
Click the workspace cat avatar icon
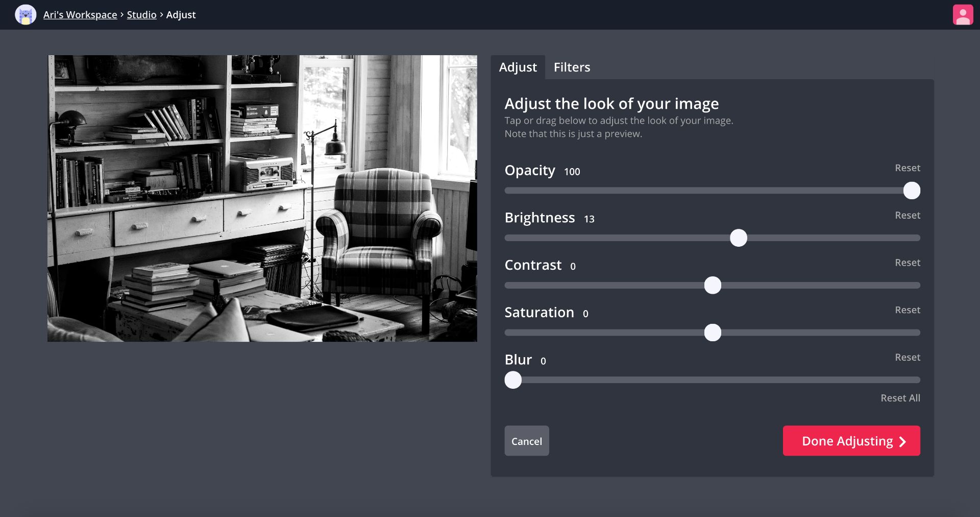click(26, 15)
